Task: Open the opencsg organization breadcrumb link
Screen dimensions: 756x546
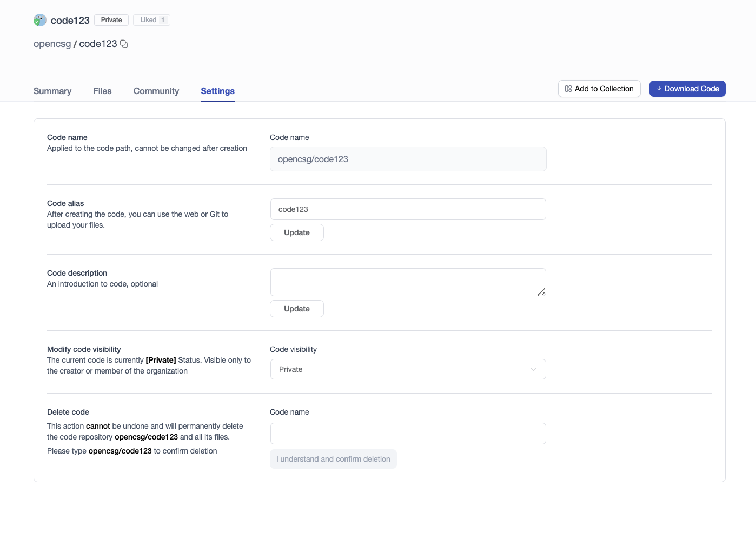Action: click(x=52, y=43)
